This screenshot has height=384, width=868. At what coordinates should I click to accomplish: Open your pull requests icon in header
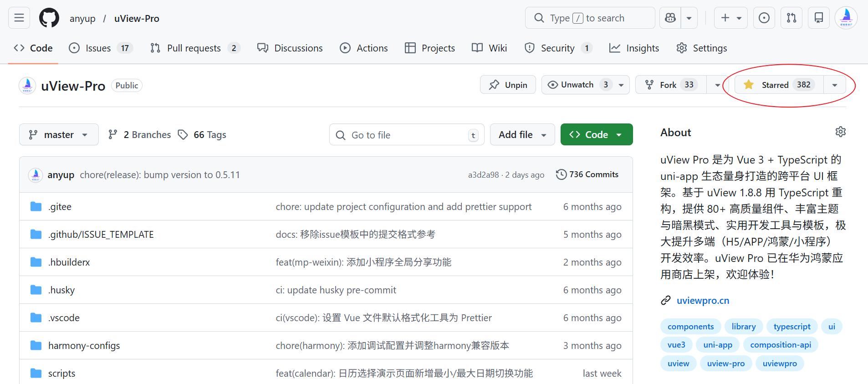click(x=791, y=18)
